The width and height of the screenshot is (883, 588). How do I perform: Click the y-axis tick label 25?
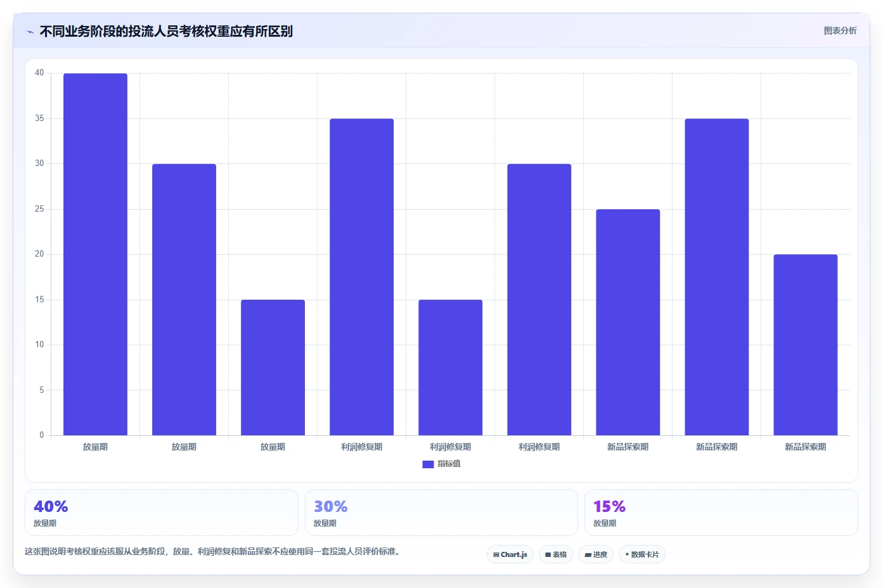[39, 209]
